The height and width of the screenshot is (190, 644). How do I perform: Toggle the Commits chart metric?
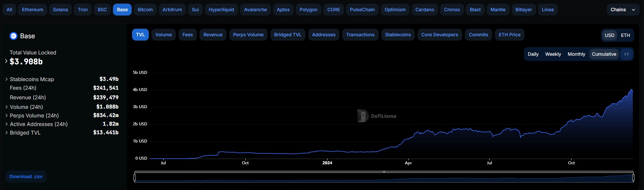478,35
